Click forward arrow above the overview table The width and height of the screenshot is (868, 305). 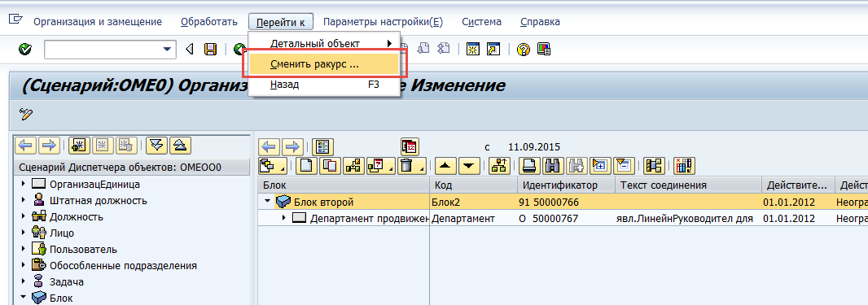click(292, 147)
